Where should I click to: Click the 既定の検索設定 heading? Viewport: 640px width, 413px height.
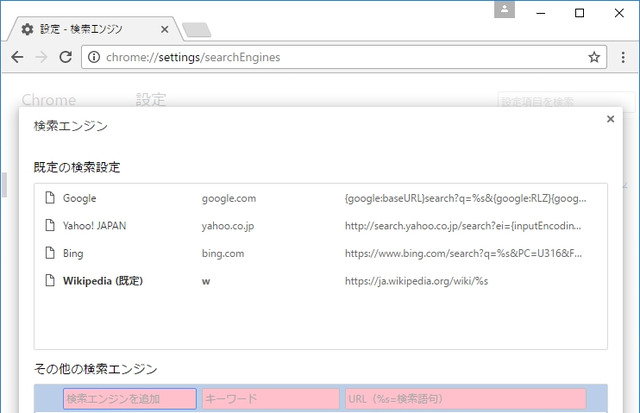click(77, 167)
